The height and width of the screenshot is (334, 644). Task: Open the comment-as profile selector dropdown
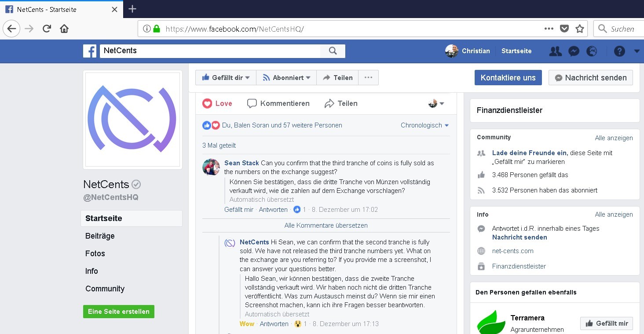point(436,104)
